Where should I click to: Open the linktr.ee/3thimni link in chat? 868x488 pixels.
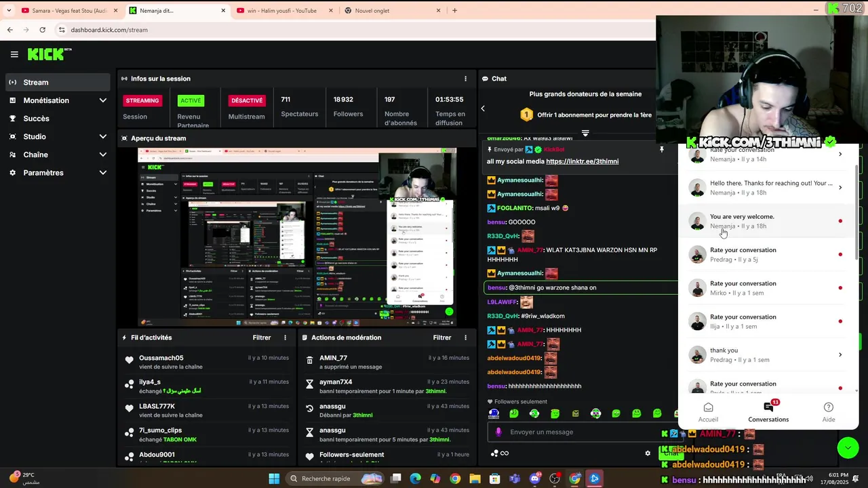click(x=582, y=161)
